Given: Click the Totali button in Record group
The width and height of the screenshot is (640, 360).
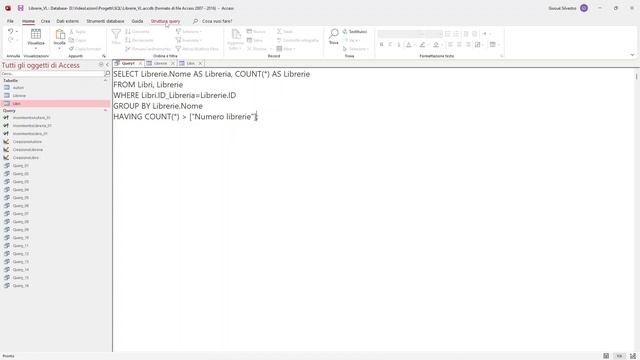Looking at the screenshot, I should (285, 31).
